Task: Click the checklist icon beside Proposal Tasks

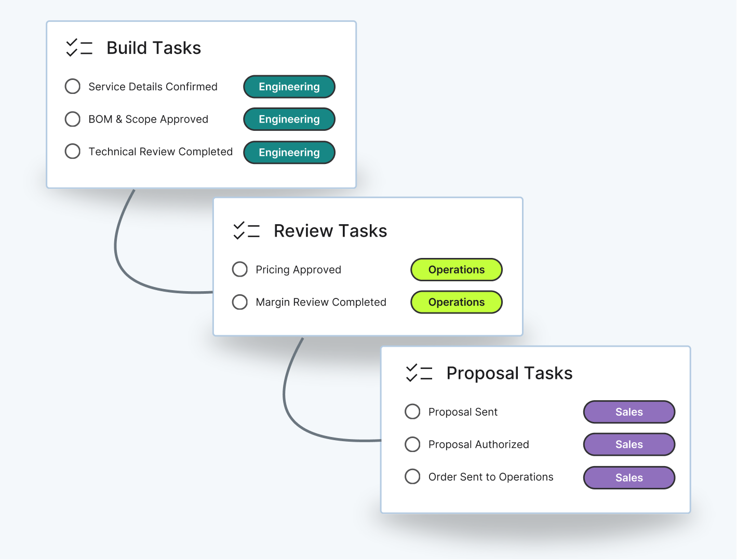Action: (419, 373)
